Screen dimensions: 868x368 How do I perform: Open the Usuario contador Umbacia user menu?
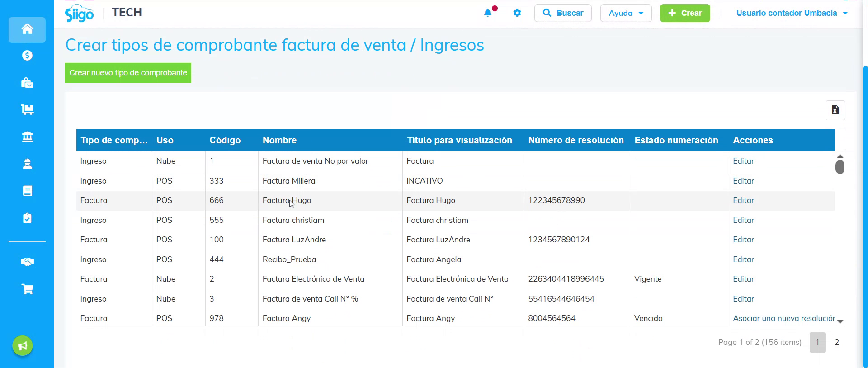coord(792,13)
